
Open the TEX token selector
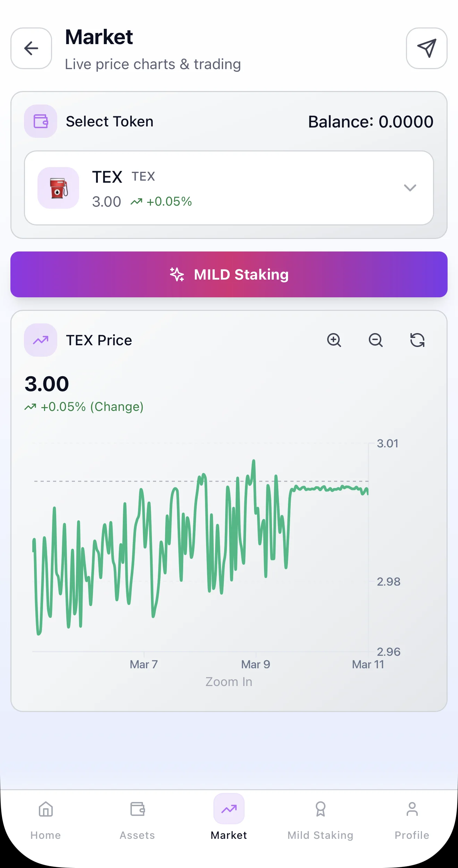(x=229, y=188)
